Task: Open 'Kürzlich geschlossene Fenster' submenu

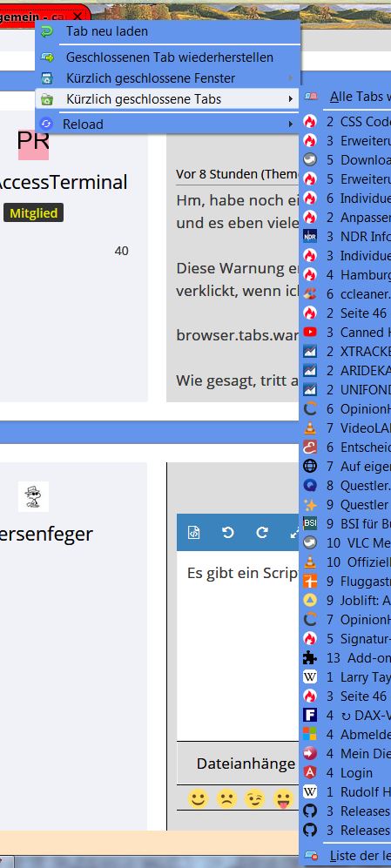Action: click(x=168, y=78)
